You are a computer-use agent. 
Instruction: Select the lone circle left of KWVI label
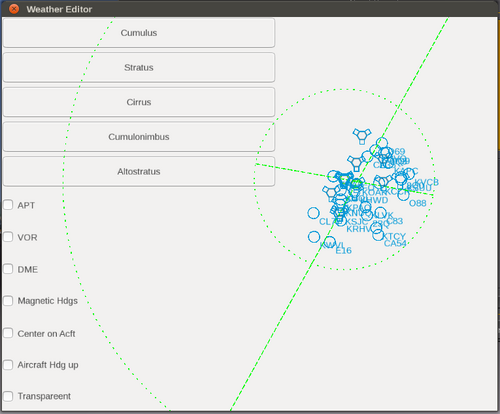pos(314,237)
